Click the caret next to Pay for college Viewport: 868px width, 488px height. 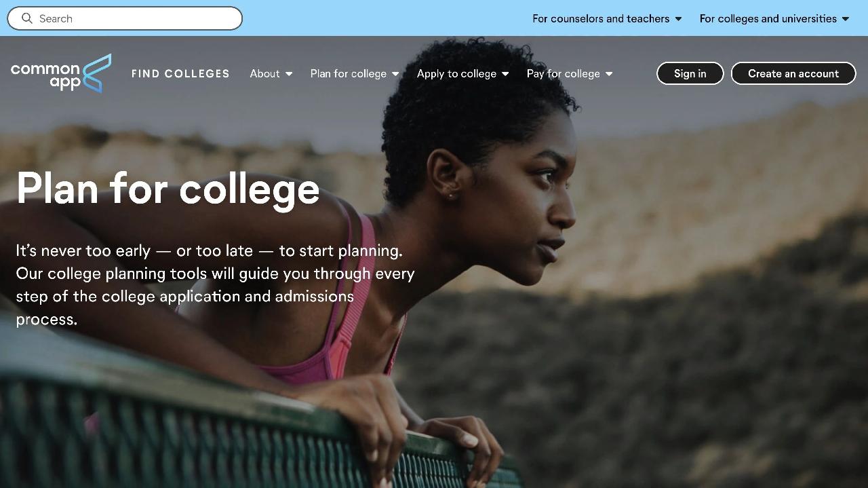(609, 74)
